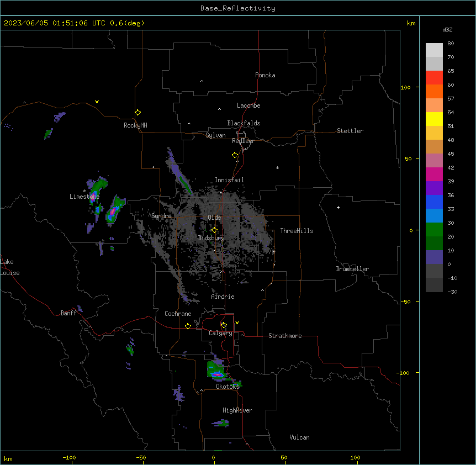Click the Strathmore town label
476x465 pixels.
pyautogui.click(x=285, y=336)
